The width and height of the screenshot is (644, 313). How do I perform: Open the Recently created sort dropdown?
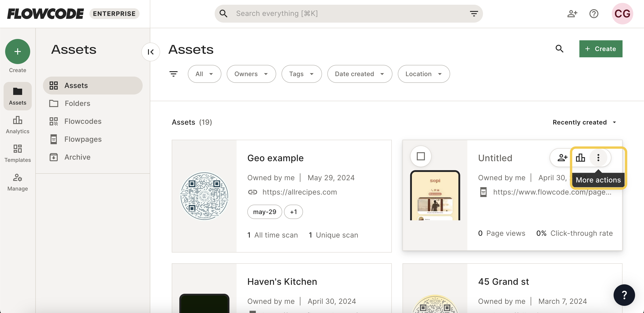point(584,122)
